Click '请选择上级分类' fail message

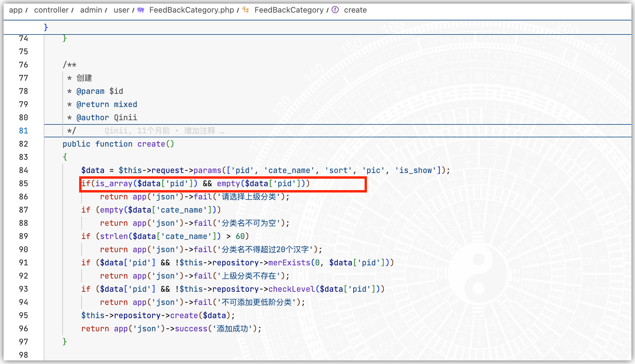[249, 197]
